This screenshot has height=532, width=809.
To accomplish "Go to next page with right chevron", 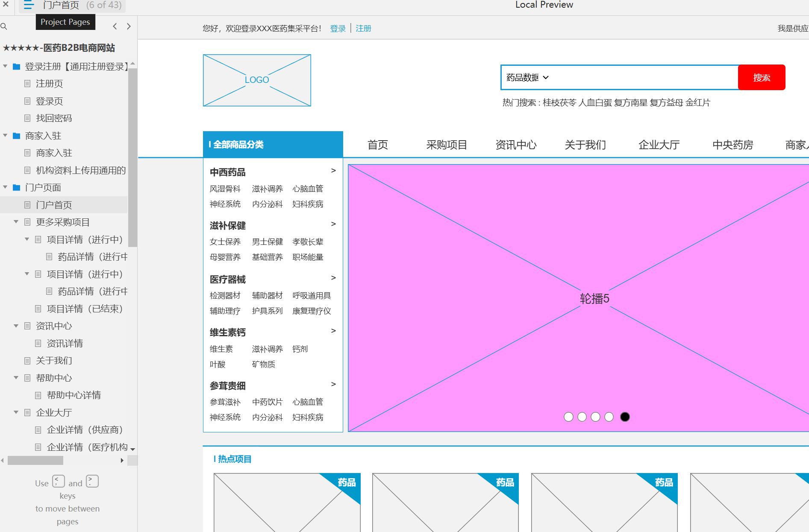I will tap(129, 26).
